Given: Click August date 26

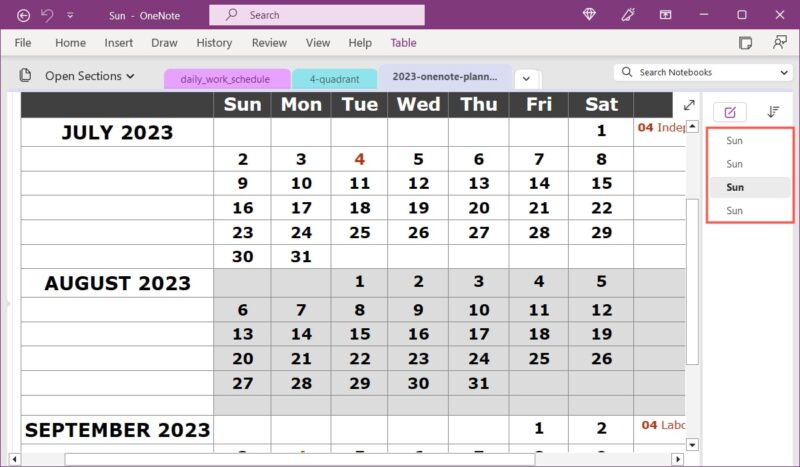Looking at the screenshot, I should click(x=602, y=359).
